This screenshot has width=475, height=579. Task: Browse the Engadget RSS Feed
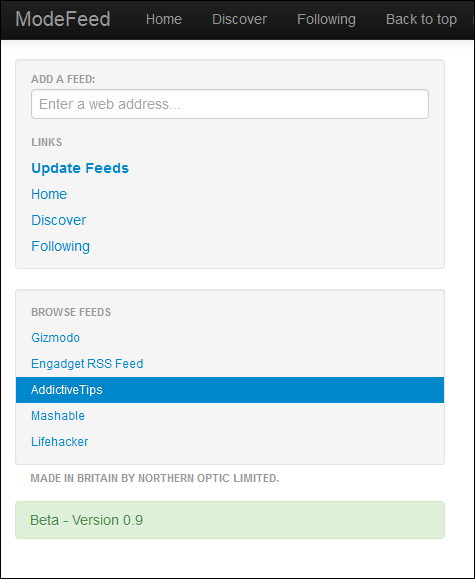coord(87,364)
